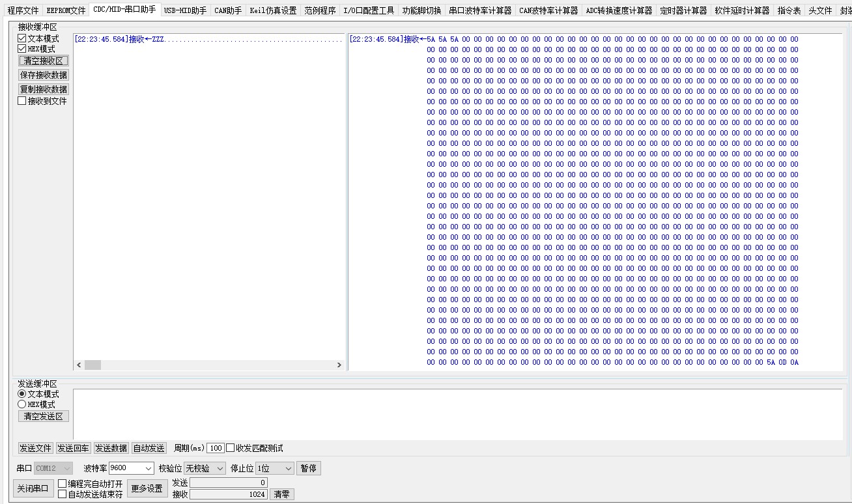Viewport: 852px width, 504px height.
Task: Select HEX模式 radio in send buffer
Action: (22, 404)
